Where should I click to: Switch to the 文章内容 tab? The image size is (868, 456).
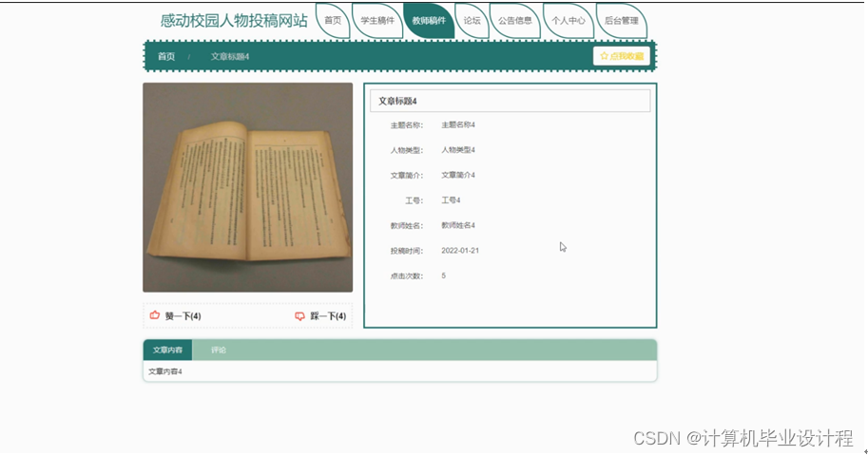point(167,350)
